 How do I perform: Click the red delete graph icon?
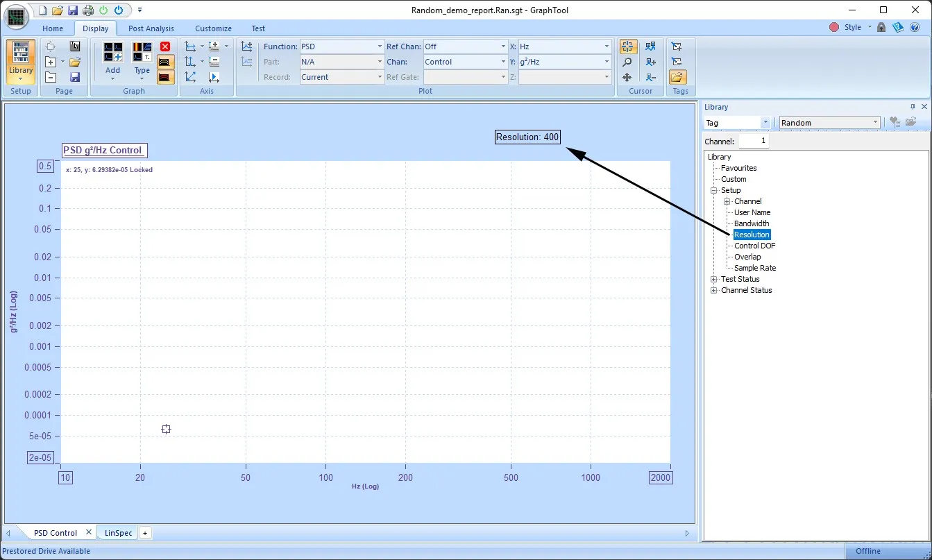click(165, 46)
